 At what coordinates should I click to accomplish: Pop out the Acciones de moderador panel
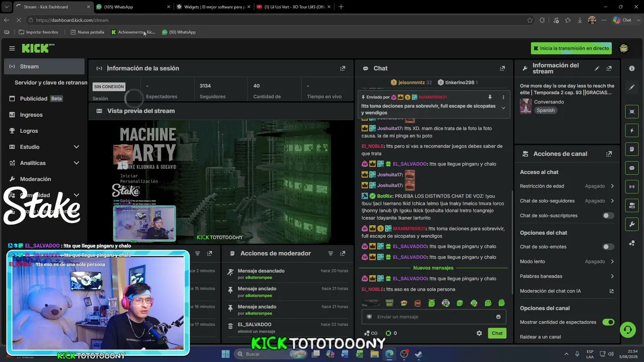(x=343, y=253)
